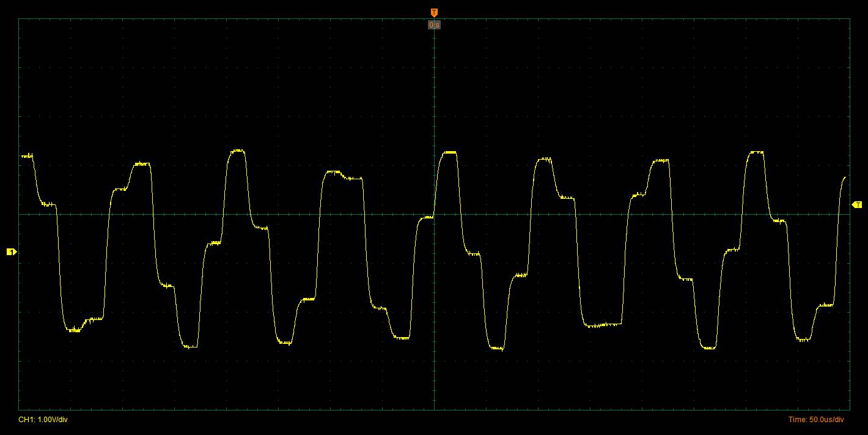868x435 pixels.
Task: Select the first peak after the leftmost trough
Action: (141, 164)
